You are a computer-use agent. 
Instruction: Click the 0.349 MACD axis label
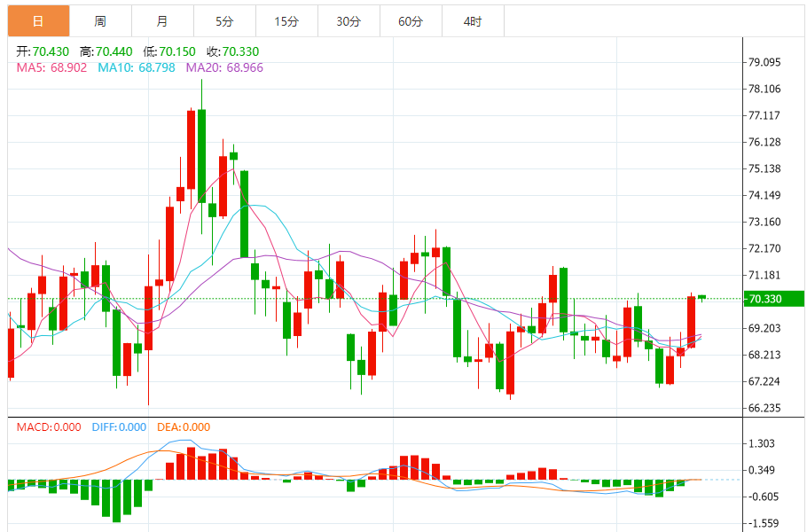[762, 470]
